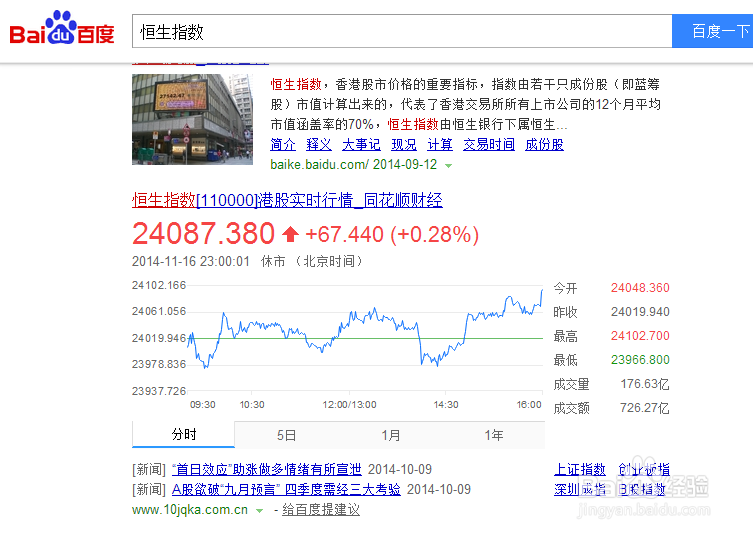The height and width of the screenshot is (536, 753).
Task: Open the 成份股 link
Action: 544,145
